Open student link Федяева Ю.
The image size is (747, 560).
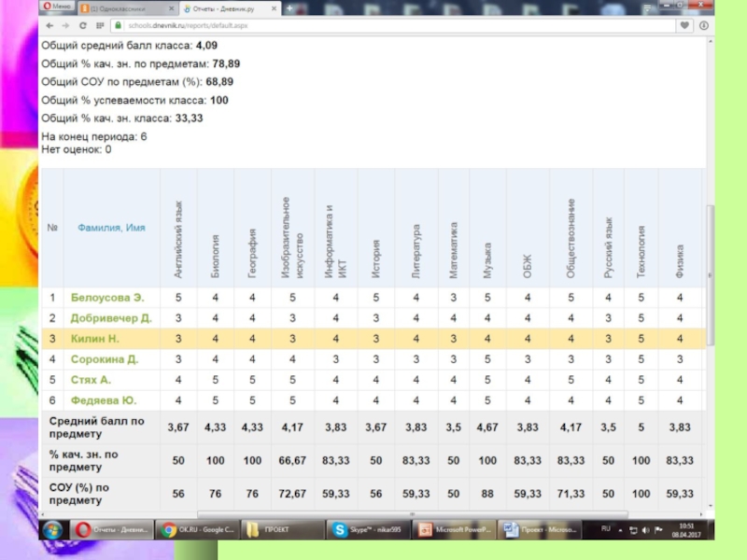[104, 400]
